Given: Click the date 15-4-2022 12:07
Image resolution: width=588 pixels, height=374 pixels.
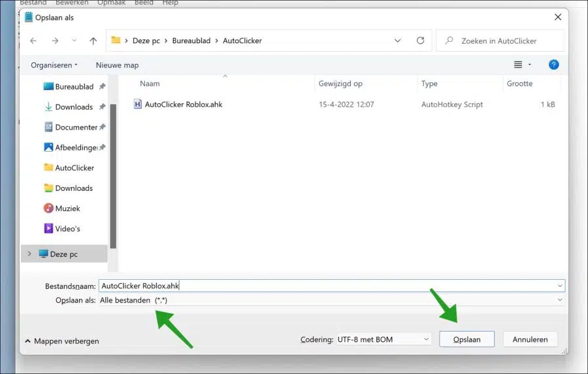Looking at the screenshot, I should (x=346, y=104).
